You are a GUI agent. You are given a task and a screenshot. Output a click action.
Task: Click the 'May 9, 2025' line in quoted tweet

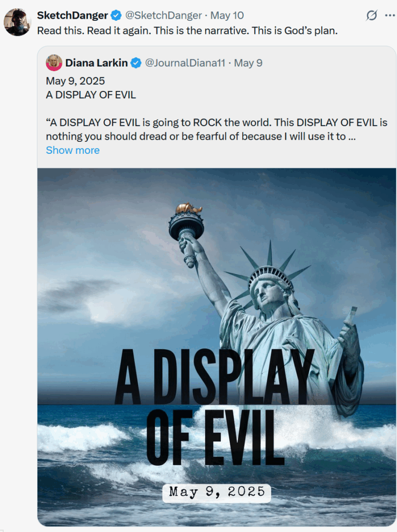(75, 81)
